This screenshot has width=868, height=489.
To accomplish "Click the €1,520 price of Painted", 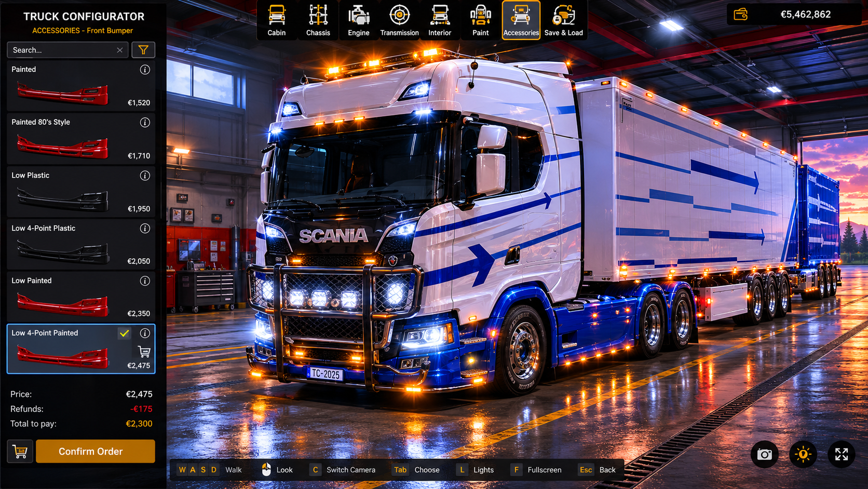I will click(139, 103).
